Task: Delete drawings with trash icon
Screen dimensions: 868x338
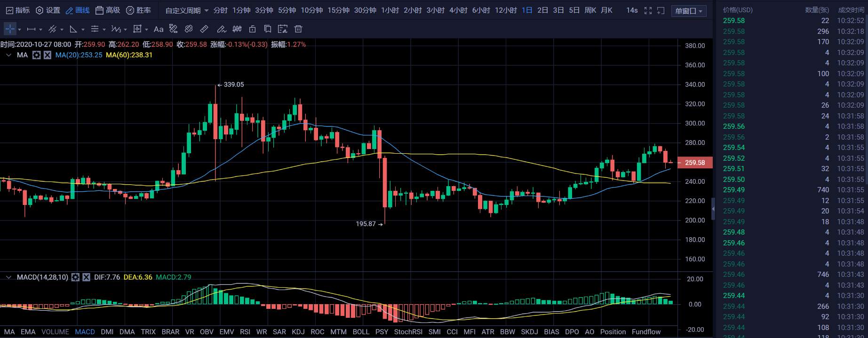Action: 298,29
